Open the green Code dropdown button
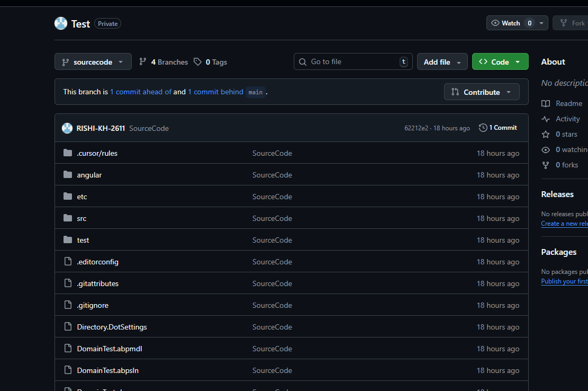This screenshot has height=391, width=588. click(500, 62)
